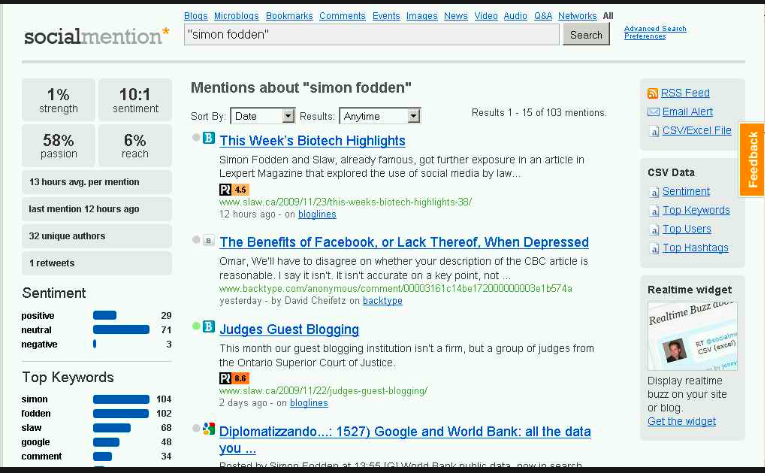Click the PageRank 4.5 badge
The image size is (765, 473).
click(234, 189)
